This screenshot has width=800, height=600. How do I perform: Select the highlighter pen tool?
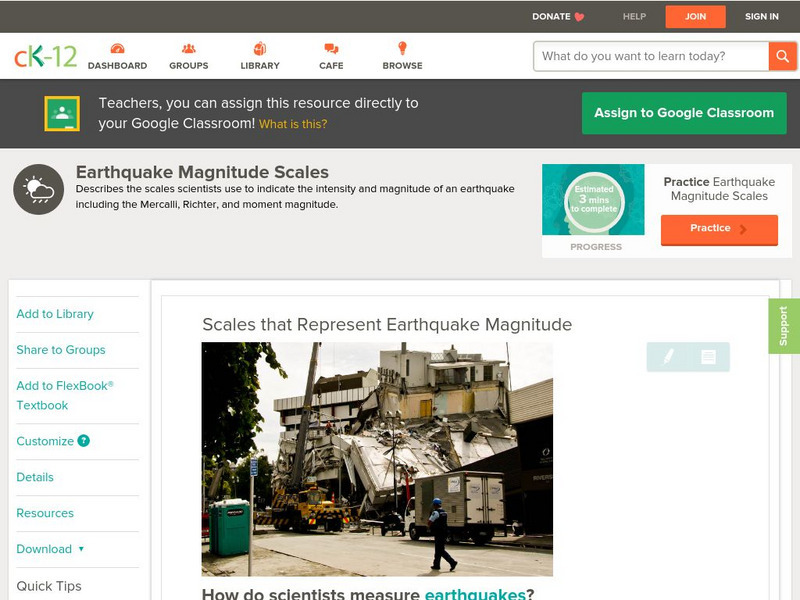(x=668, y=356)
